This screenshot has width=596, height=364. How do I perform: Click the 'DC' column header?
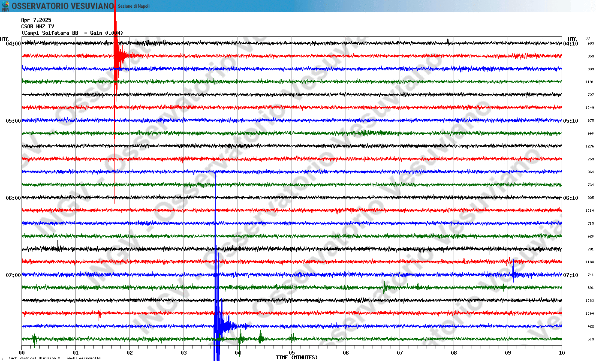(x=587, y=38)
